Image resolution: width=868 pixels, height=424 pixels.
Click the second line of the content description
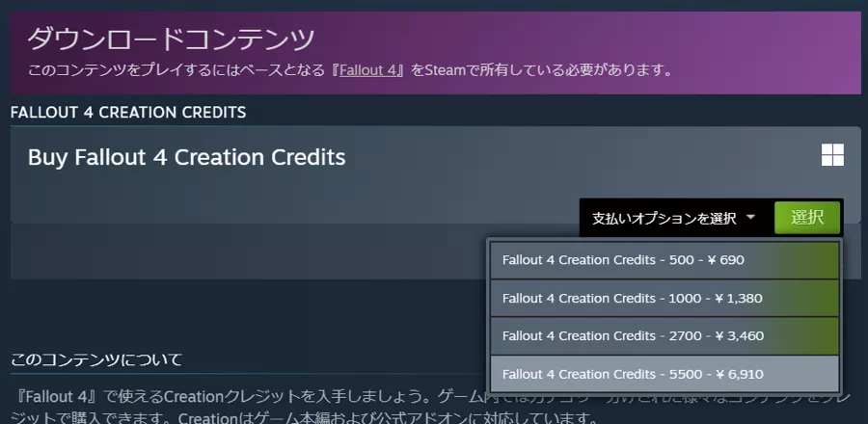click(x=241, y=418)
